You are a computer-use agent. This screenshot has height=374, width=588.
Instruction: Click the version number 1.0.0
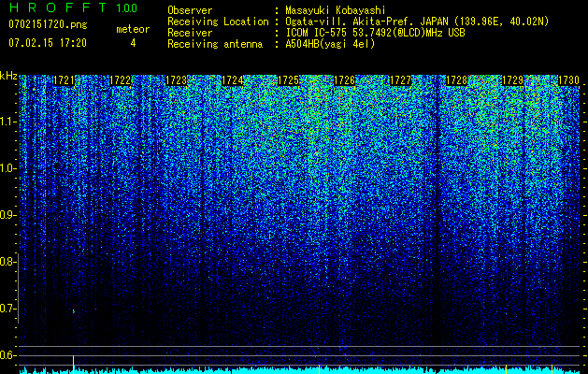click(127, 8)
